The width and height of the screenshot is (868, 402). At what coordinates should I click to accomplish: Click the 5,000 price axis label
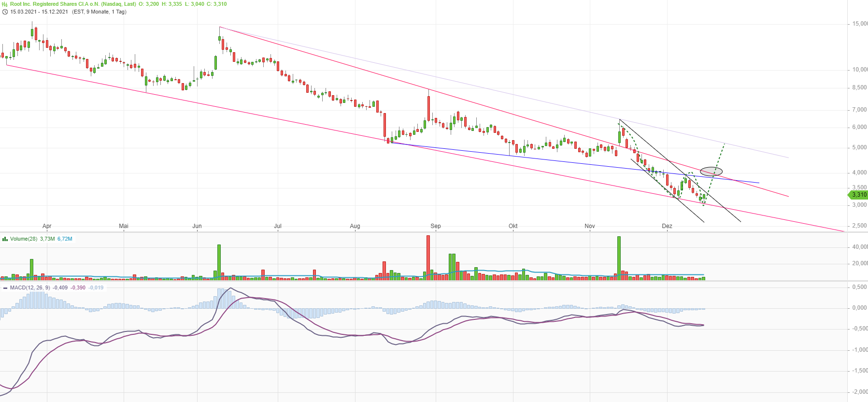859,147
